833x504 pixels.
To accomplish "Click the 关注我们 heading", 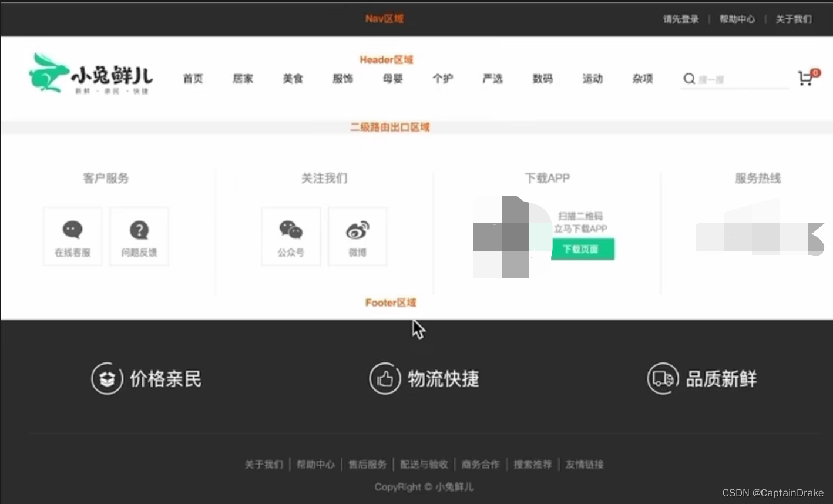I will pyautogui.click(x=324, y=178).
